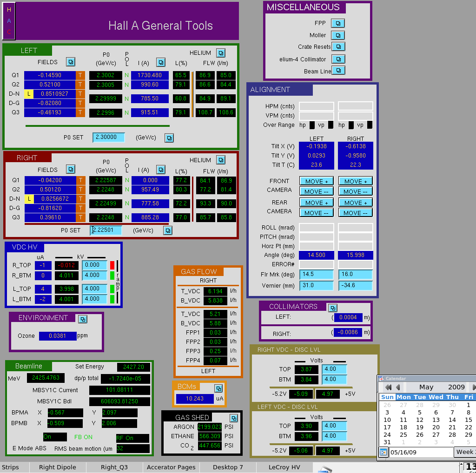Switch to Right_Q3 desktop tab
Viewport: 476px width, 473px height.
pos(114,467)
